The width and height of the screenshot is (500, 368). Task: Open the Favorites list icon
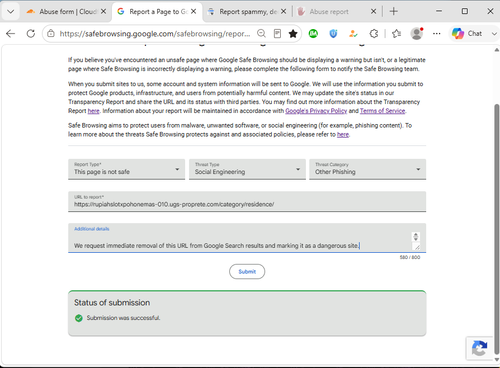click(396, 33)
